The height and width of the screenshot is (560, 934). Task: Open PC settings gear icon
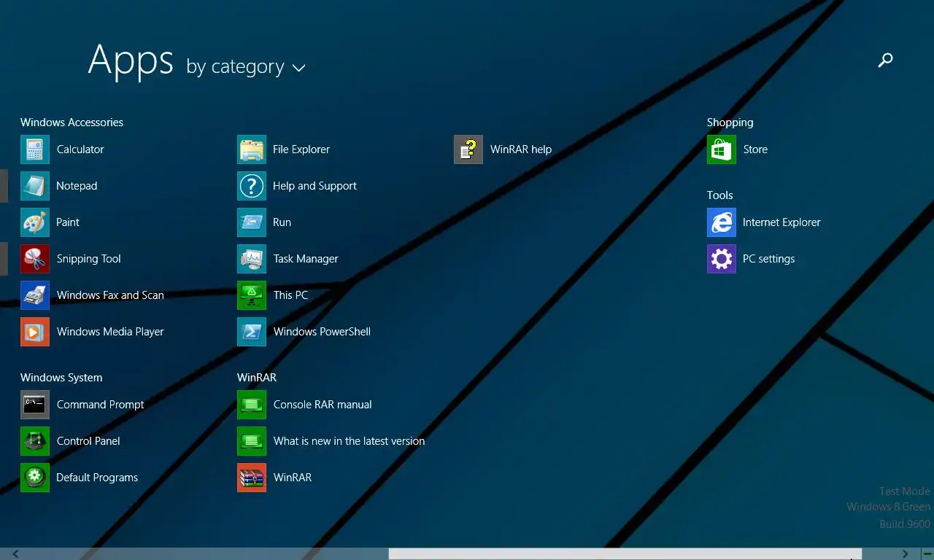click(x=722, y=259)
